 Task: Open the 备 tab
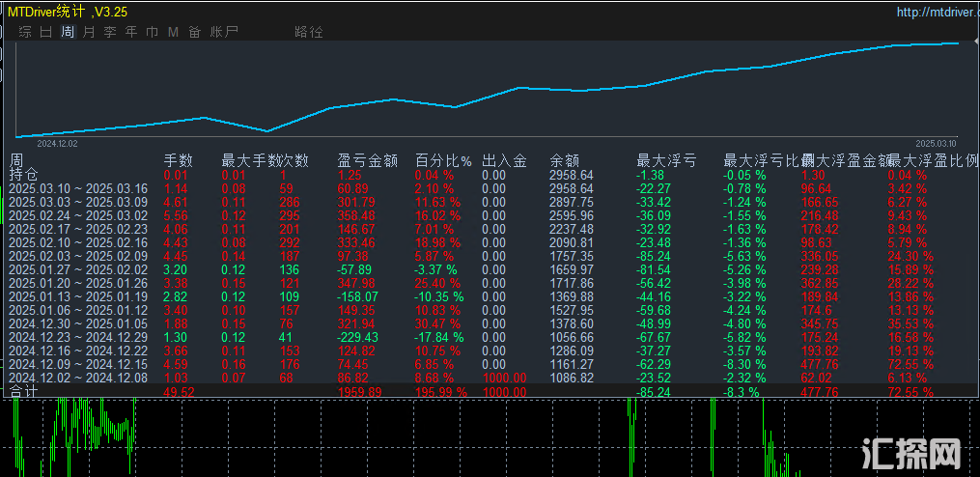(x=195, y=32)
